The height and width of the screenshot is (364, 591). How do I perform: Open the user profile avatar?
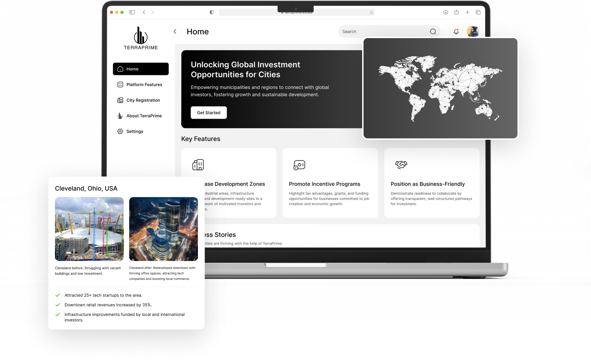point(473,31)
